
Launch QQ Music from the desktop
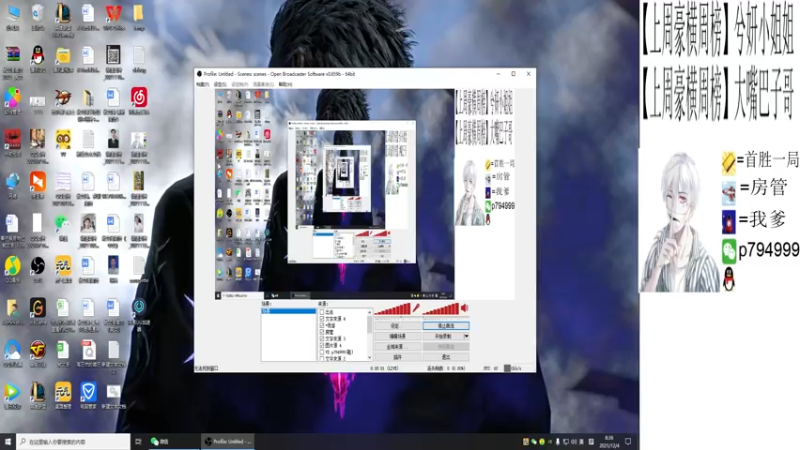click(13, 265)
